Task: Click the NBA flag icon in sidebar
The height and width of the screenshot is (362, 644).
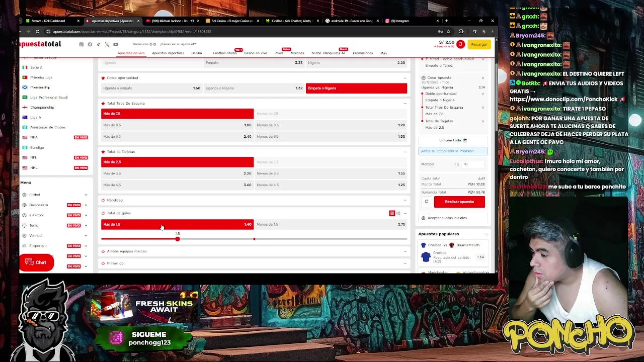Action: (25, 137)
